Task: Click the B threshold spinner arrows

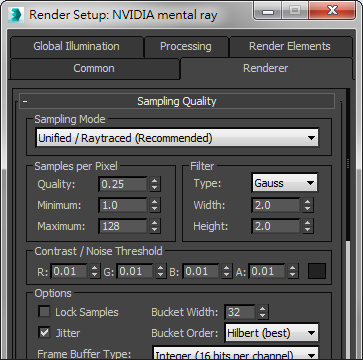Action: coord(227,271)
